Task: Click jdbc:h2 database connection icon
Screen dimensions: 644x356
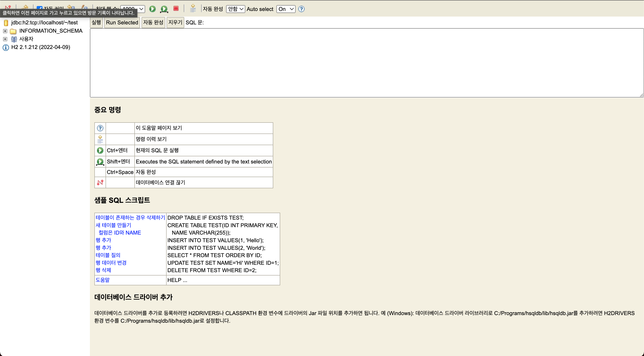Action: tap(6, 23)
